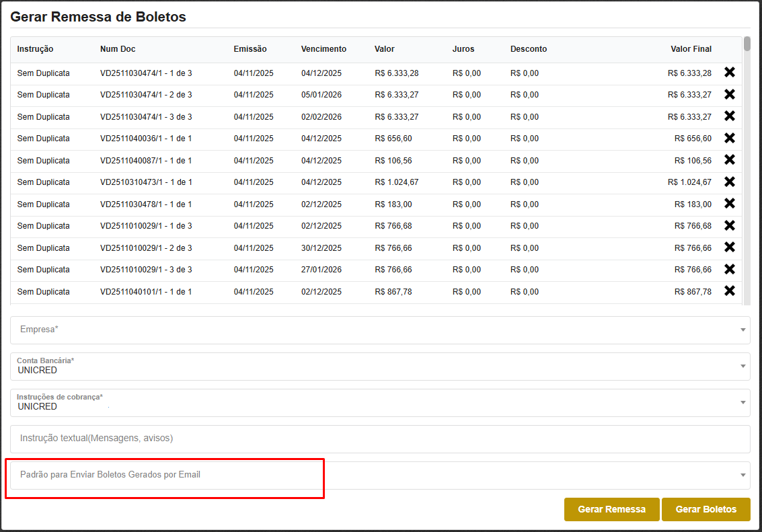762x532 pixels.
Task: Click the Gerar Remessa button
Action: (611, 509)
